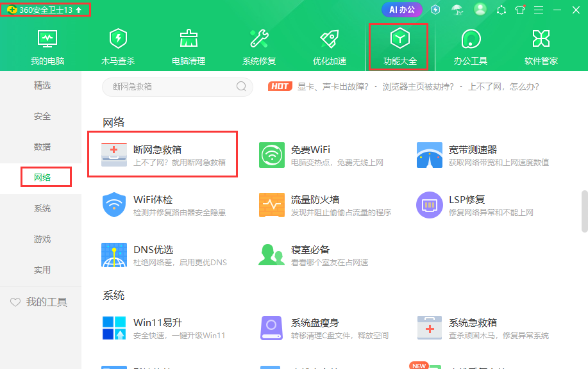Click the hexagon plugin icon in title bar

(501, 10)
